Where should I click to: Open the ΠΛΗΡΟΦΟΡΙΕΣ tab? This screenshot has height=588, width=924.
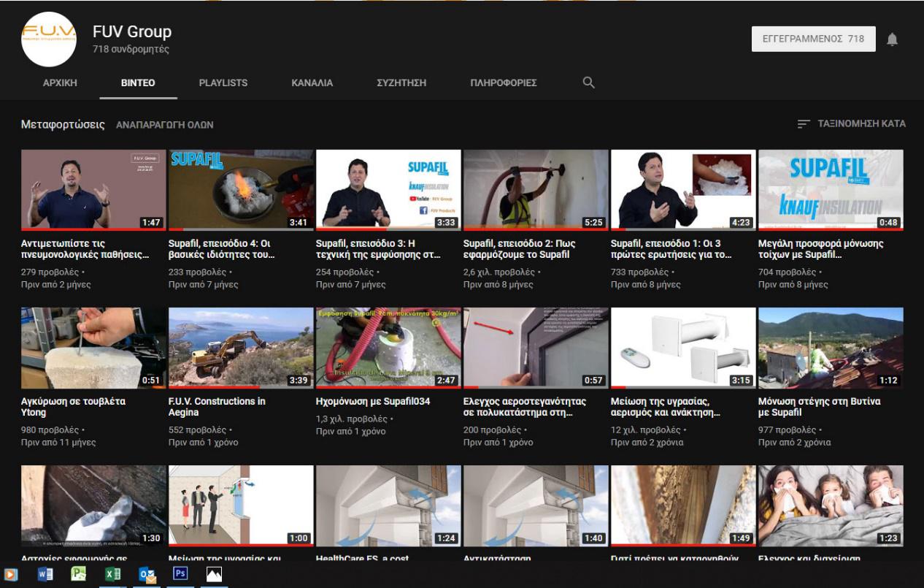[504, 83]
